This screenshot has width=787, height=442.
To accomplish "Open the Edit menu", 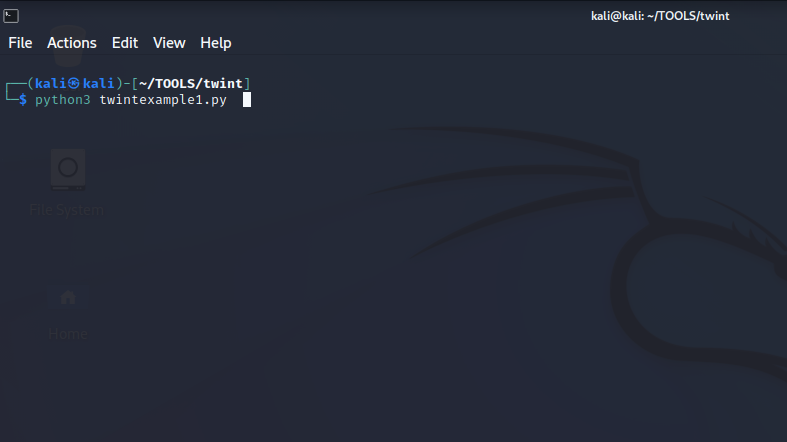I will pos(125,43).
